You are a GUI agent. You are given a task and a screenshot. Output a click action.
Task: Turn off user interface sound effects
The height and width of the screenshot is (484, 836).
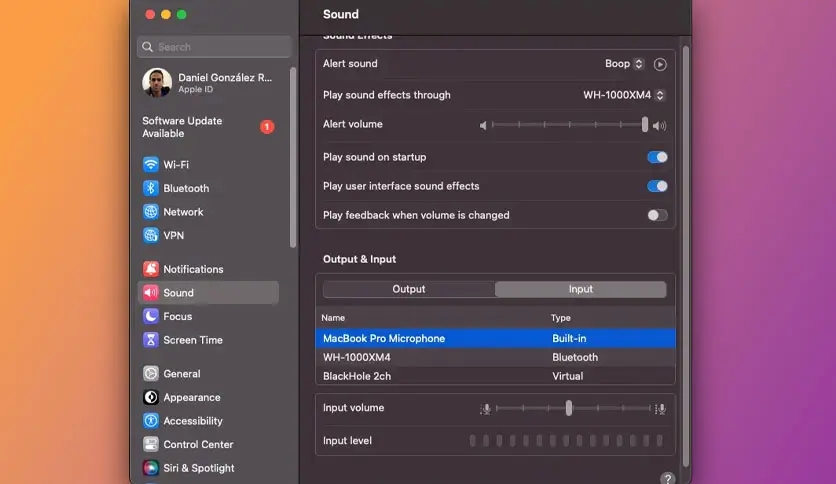[x=657, y=186]
